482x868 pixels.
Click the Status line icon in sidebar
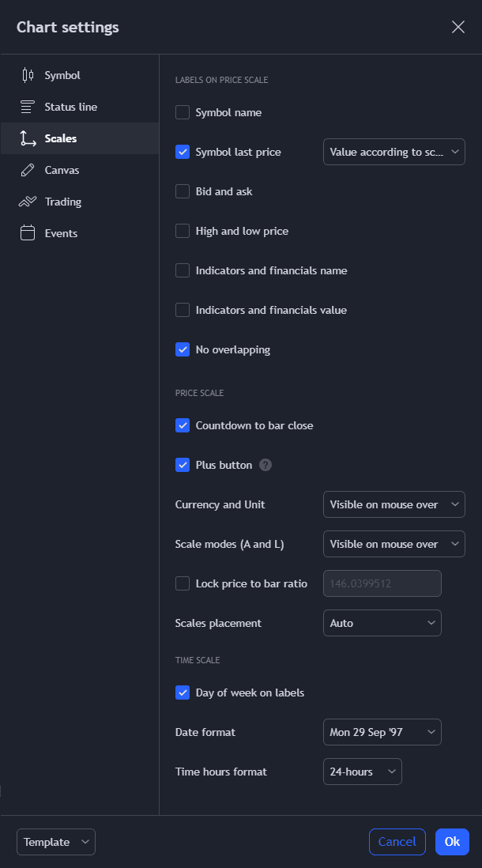click(x=28, y=107)
